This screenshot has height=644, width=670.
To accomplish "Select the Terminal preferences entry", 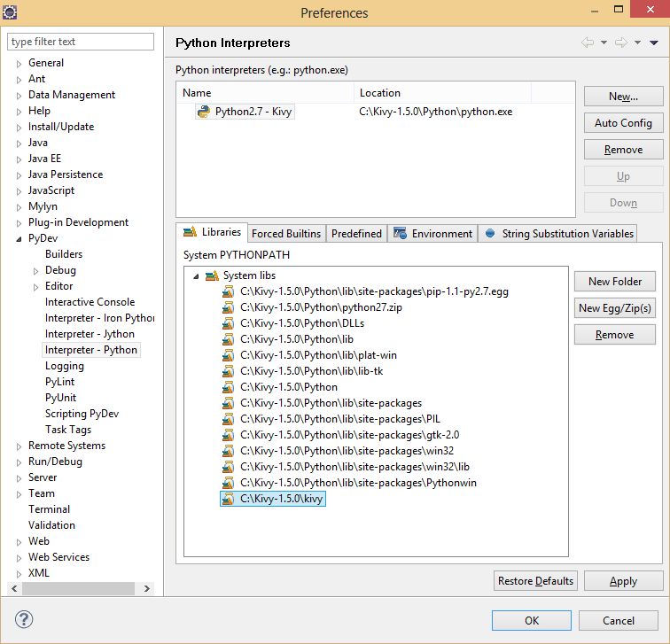I will tap(49, 509).
